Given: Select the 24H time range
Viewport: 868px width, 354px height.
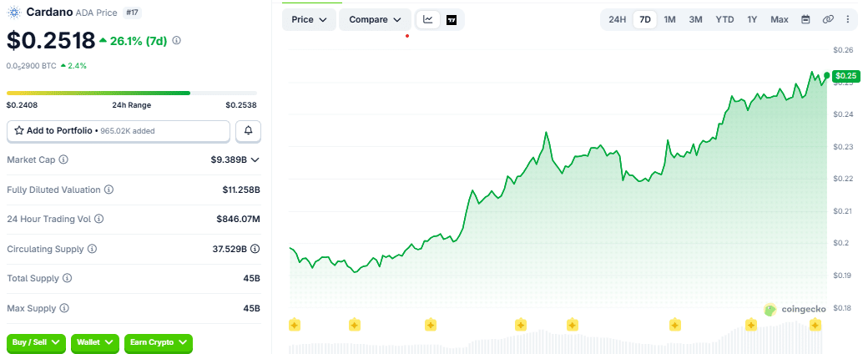Looking at the screenshot, I should tap(618, 19).
